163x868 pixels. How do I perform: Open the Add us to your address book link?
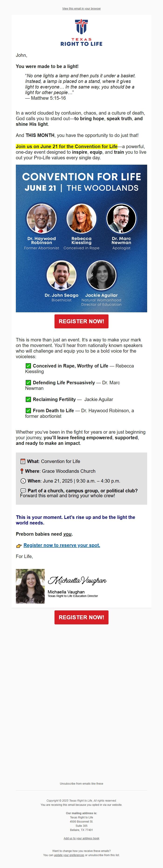[x=81, y=838]
